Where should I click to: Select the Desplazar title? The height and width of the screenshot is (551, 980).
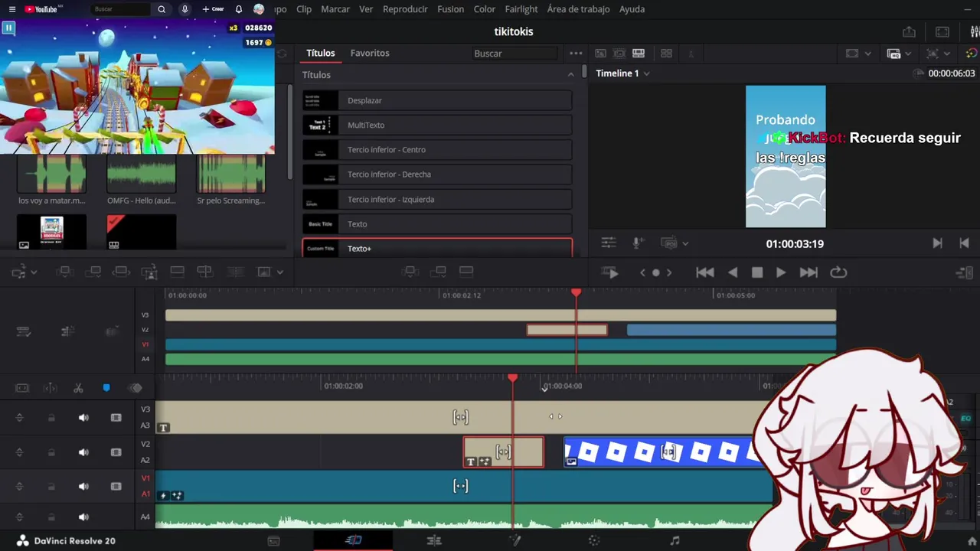tap(437, 100)
